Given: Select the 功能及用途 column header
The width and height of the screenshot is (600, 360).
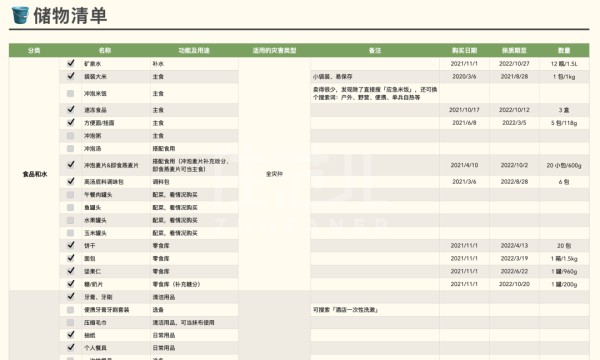Looking at the screenshot, I should point(194,50).
